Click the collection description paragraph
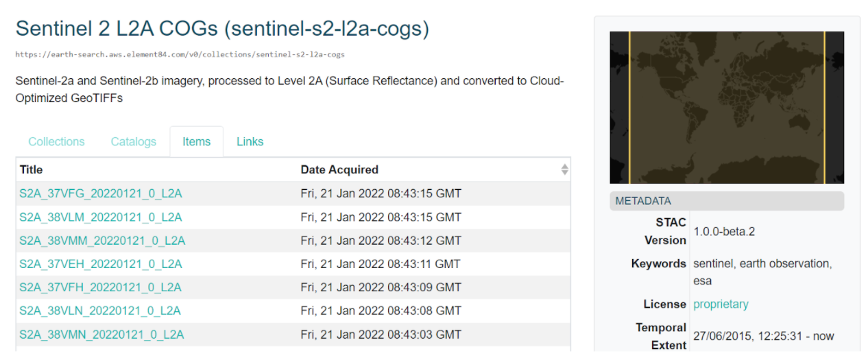Screen dimensions: 868x353 coord(289,89)
